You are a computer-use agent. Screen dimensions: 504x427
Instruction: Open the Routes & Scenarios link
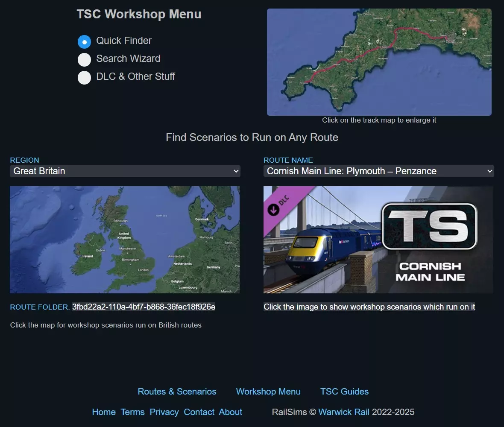pos(177,391)
